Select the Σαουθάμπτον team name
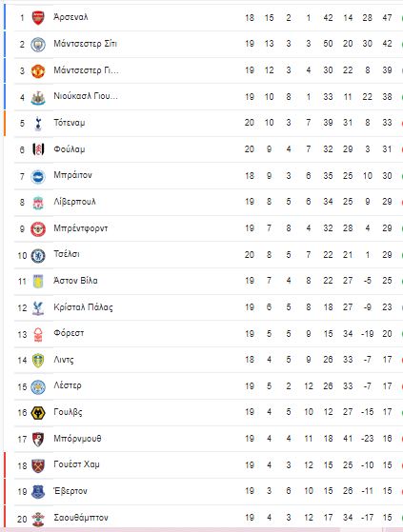This screenshot has height=532, width=403. pyautogui.click(x=81, y=518)
